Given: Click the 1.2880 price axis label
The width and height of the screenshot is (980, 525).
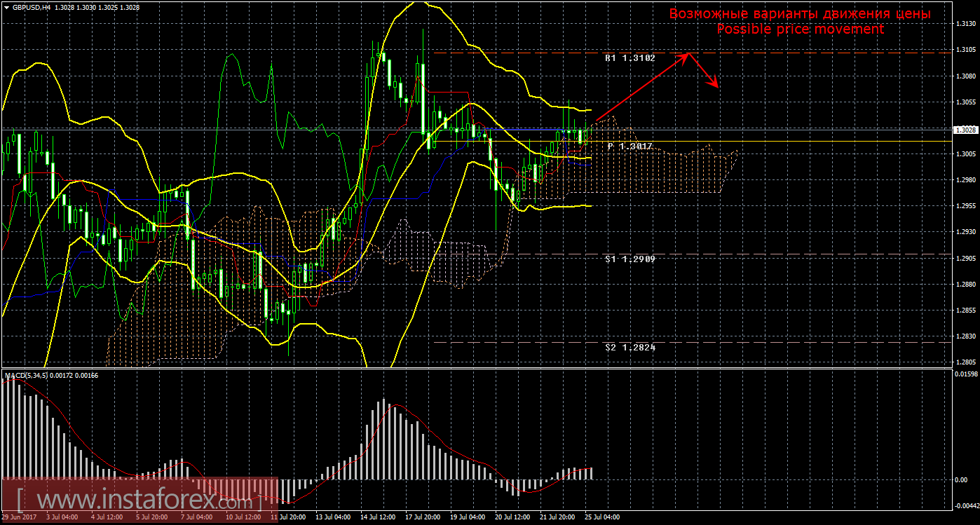Looking at the screenshot, I should (967, 285).
